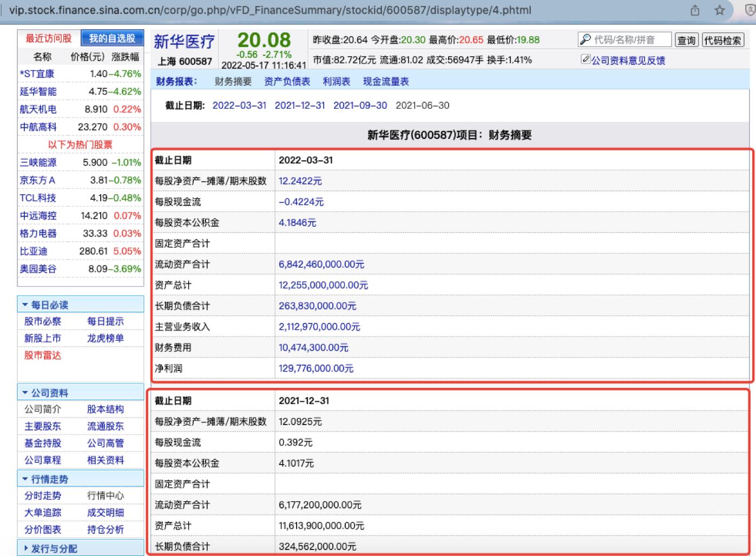The width and height of the screenshot is (756, 556).
Task: Open the 2021-12-31 report date link
Action: click(x=300, y=105)
